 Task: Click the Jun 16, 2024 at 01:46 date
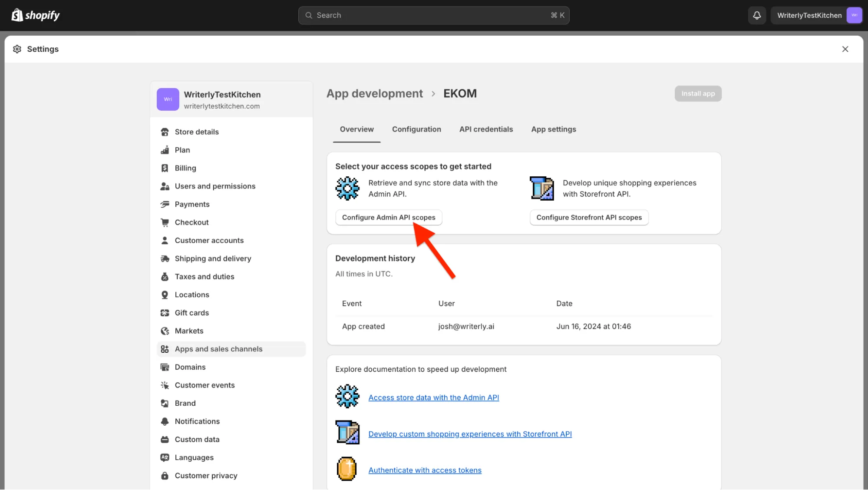pyautogui.click(x=593, y=327)
